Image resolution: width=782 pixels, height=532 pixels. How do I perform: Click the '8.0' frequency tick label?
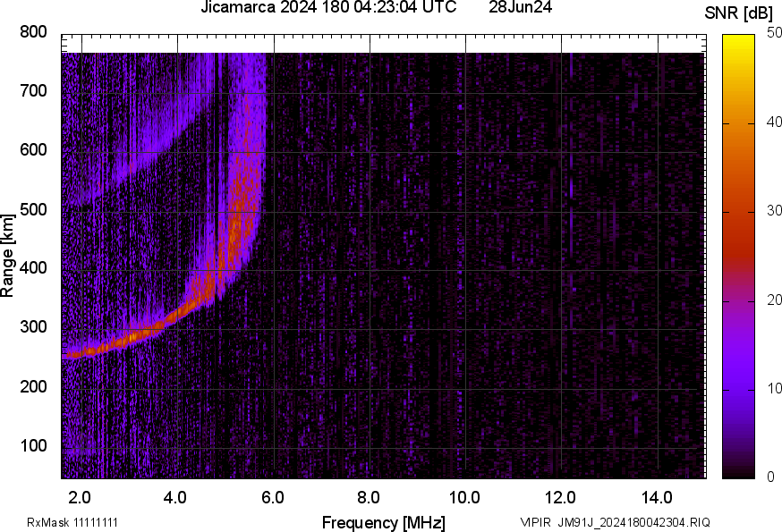368,498
